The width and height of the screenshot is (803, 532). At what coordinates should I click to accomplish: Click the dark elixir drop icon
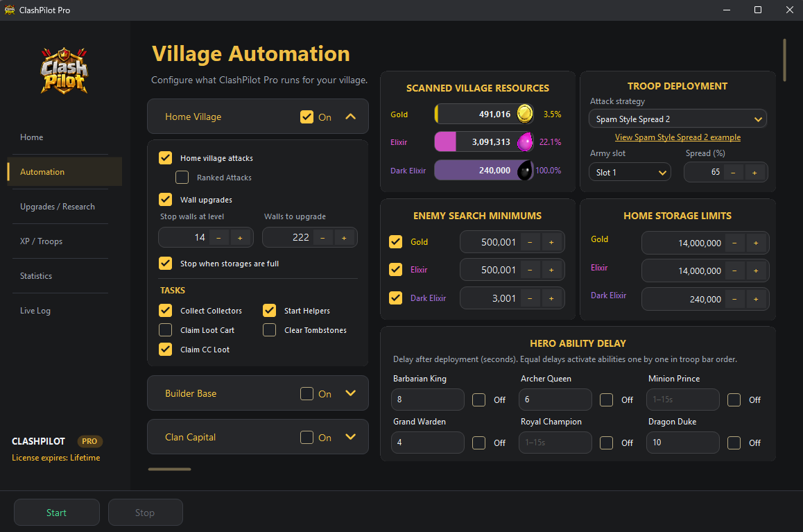tap(525, 171)
